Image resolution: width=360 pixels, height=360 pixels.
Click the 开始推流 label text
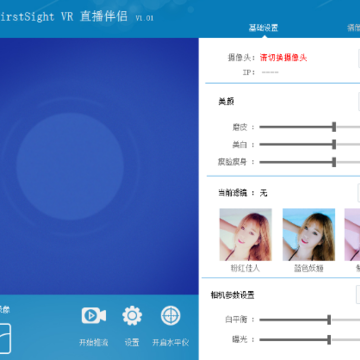click(x=94, y=342)
